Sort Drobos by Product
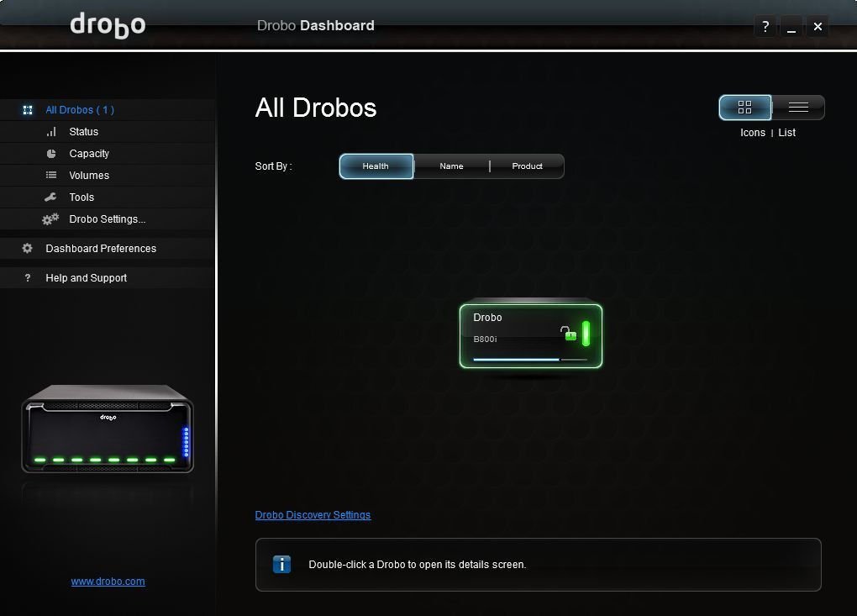This screenshot has width=857, height=616. (x=527, y=166)
